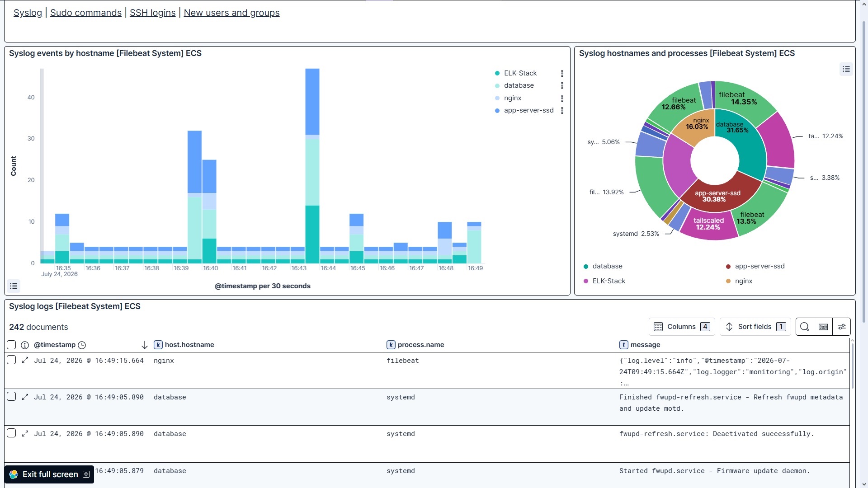Open the SSH logins link
This screenshot has height=488, width=868.
pos(153,13)
